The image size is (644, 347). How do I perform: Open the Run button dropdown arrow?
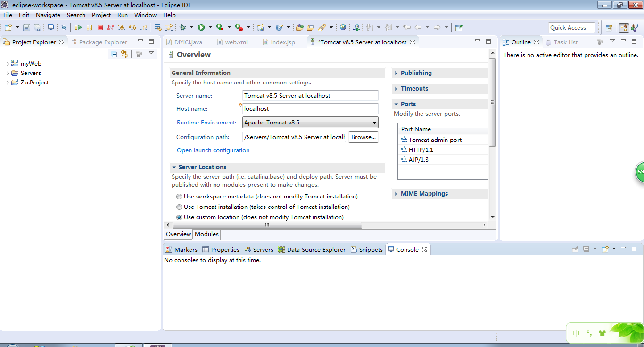point(210,27)
